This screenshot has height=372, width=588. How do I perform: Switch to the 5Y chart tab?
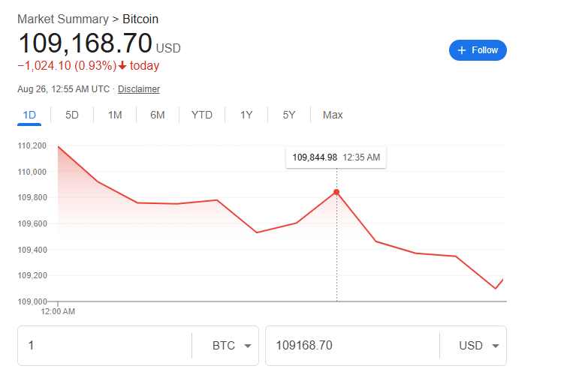point(289,115)
